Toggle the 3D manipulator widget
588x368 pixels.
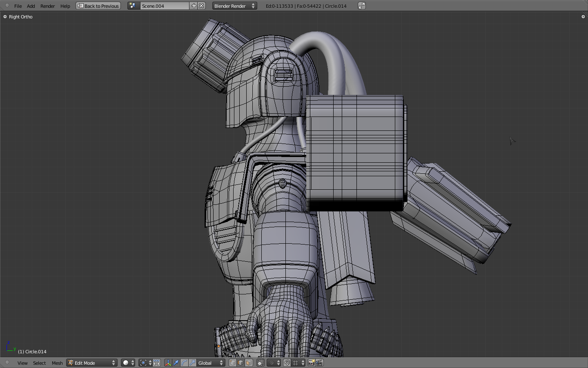168,363
